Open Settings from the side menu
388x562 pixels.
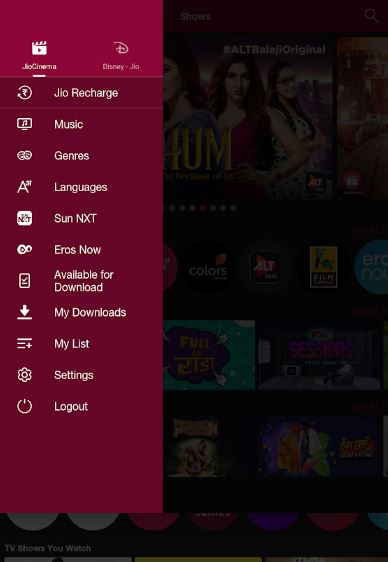tap(74, 375)
